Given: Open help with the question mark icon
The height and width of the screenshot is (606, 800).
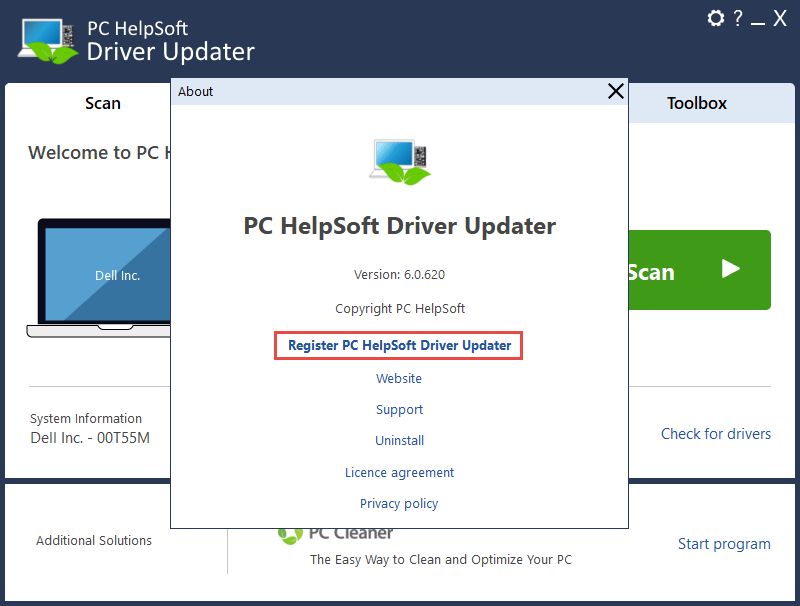Looking at the screenshot, I should coord(738,18).
